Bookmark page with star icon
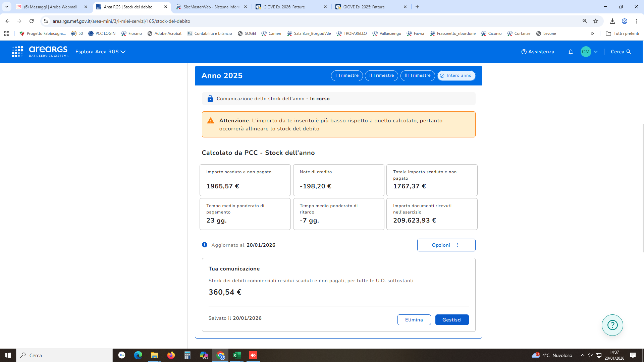This screenshot has height=362, width=644. click(x=596, y=21)
